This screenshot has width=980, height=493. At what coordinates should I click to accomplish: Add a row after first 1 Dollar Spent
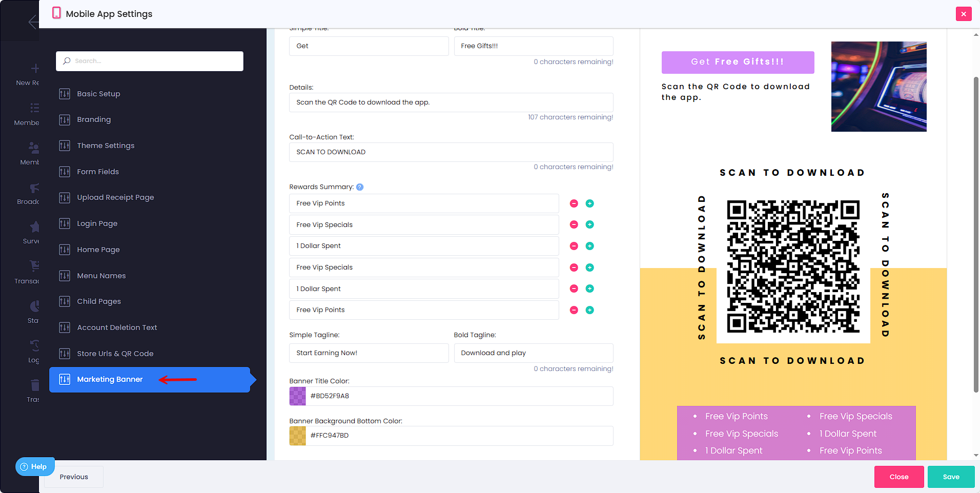coord(589,246)
